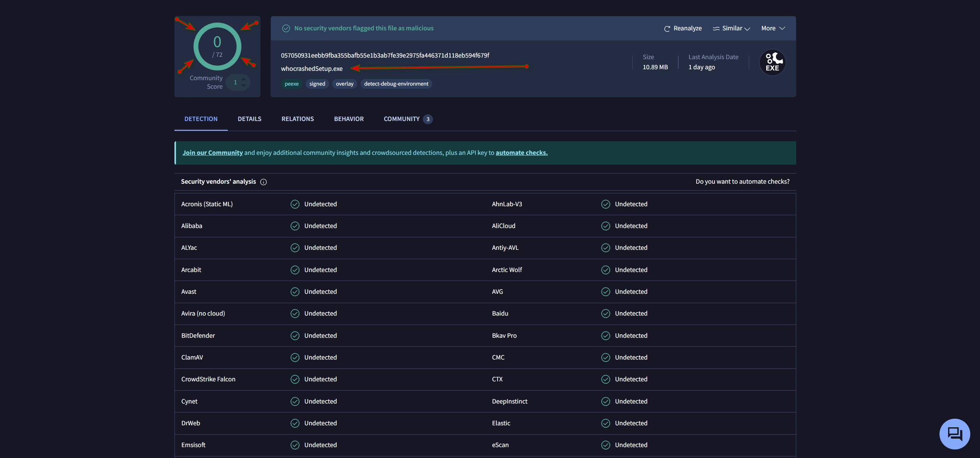
Task: Expand the Similar dropdown
Action: coord(747,28)
